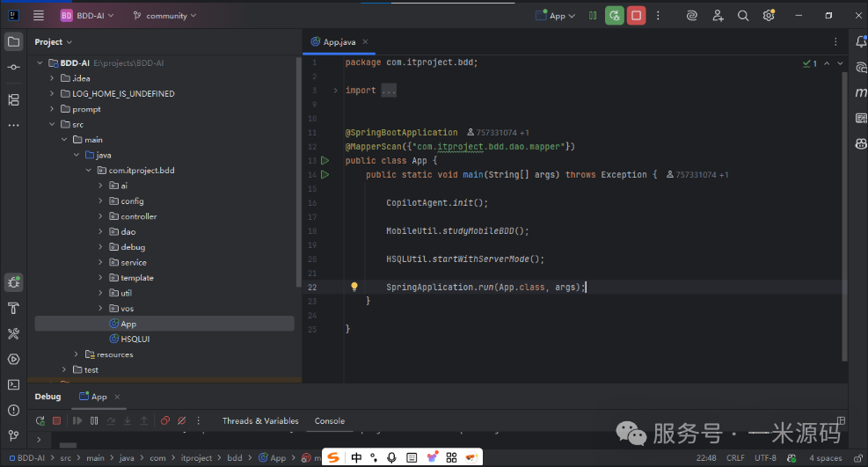The width and height of the screenshot is (868, 467).
Task: Open the Debug tool window icon
Action: coord(14,282)
